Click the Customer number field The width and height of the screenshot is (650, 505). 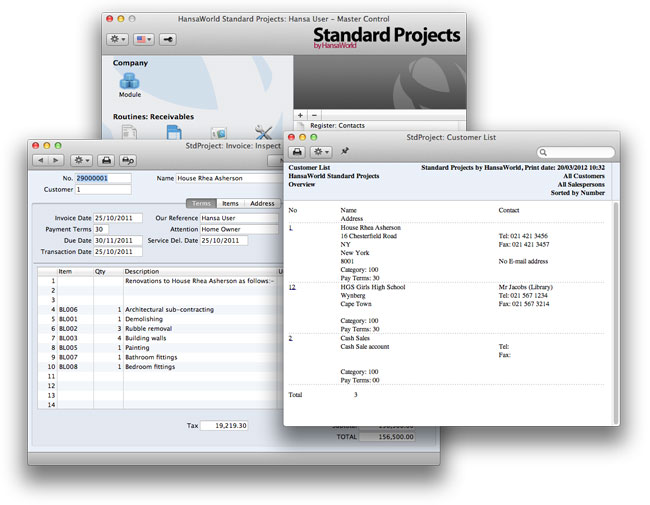point(103,189)
